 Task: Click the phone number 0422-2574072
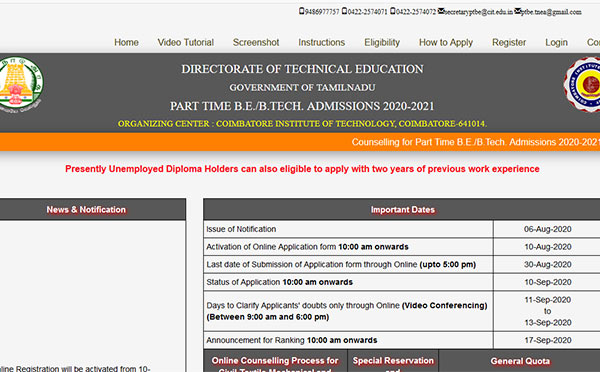[416, 12]
